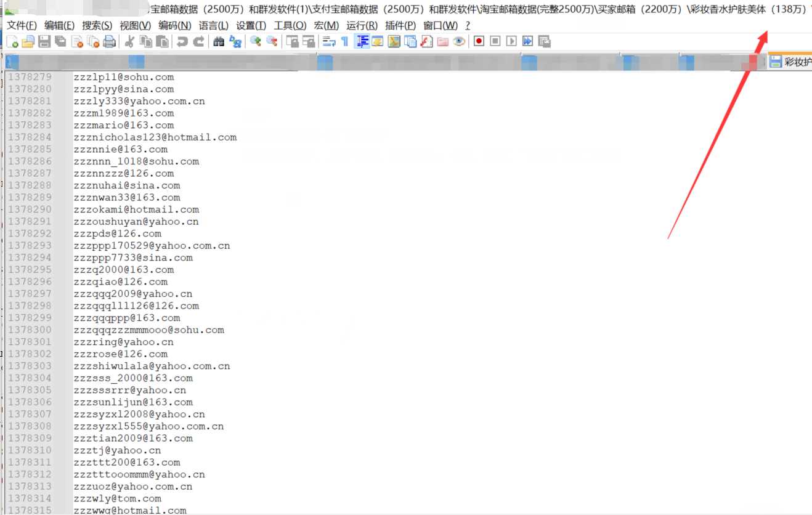Open the 语言(L) menu
This screenshot has width=812, height=515.
coord(214,25)
